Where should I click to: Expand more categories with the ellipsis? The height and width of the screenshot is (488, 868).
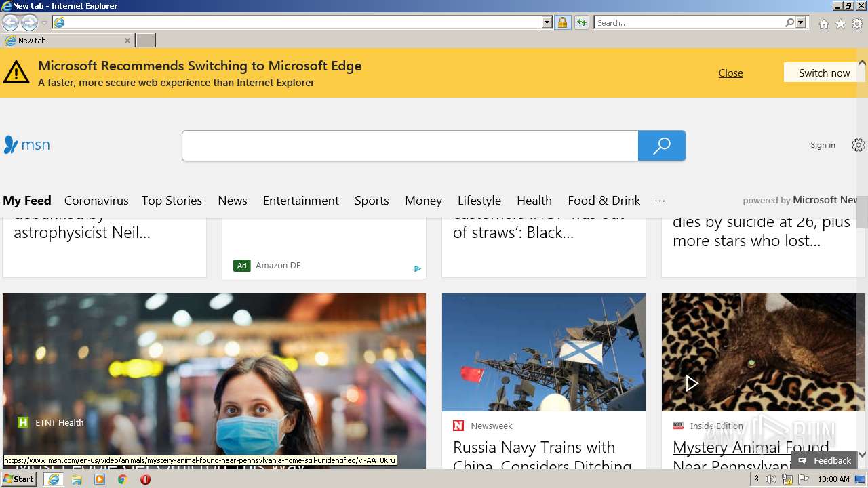tap(660, 201)
